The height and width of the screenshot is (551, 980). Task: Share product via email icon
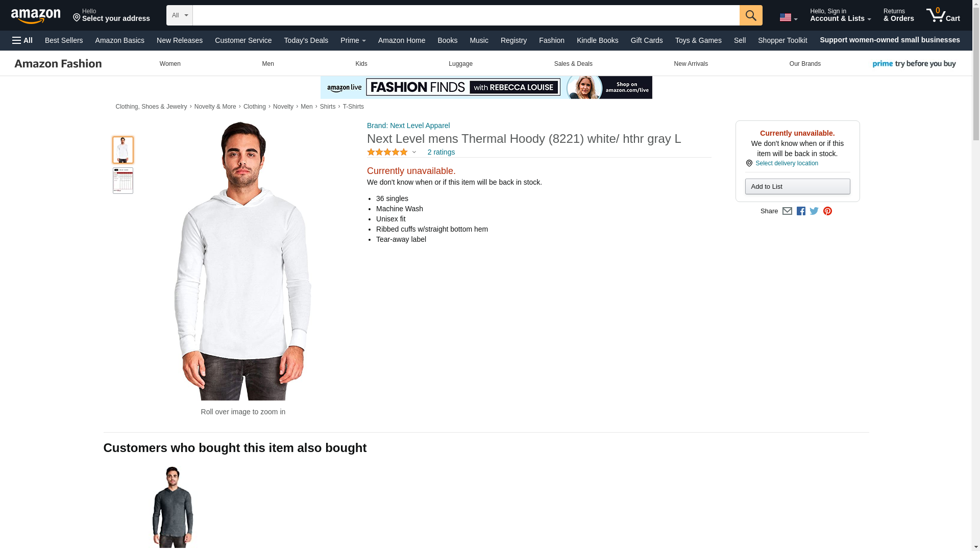pyautogui.click(x=787, y=211)
